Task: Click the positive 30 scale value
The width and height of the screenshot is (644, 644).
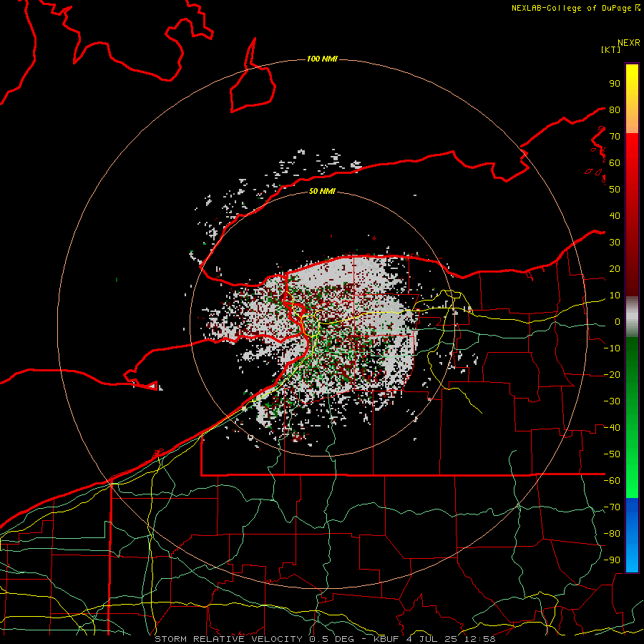Action: pos(615,243)
